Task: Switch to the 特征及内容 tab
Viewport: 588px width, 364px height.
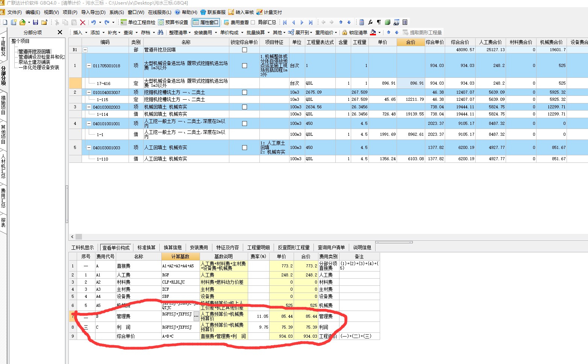Action: (227, 247)
